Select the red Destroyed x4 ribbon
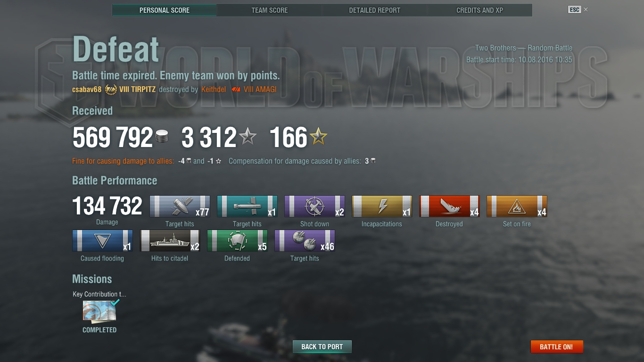This screenshot has height=362, width=644. click(449, 206)
